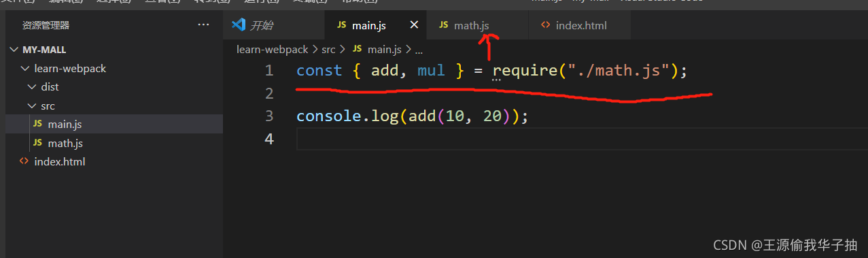Open the explorer panel more actions menu
The height and width of the screenshot is (258, 868).
203,25
